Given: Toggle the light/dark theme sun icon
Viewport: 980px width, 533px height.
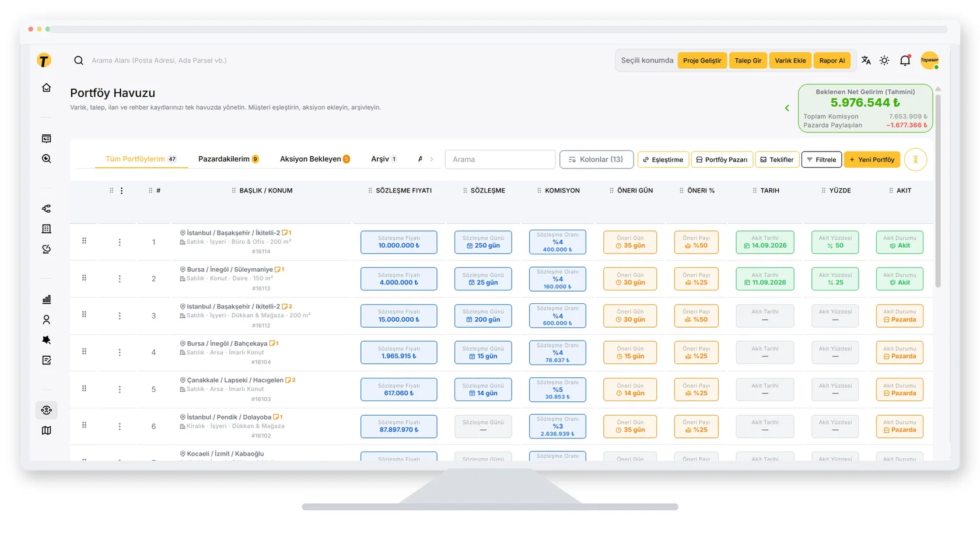Looking at the screenshot, I should coord(884,61).
